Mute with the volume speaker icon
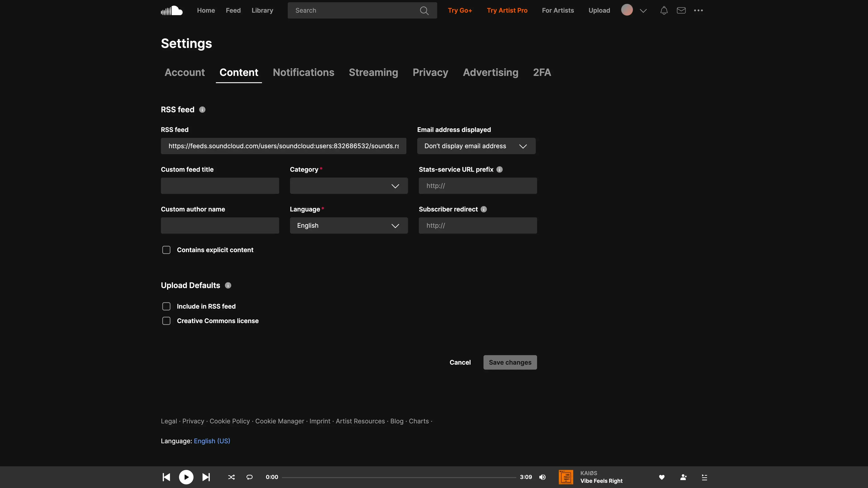 click(542, 477)
